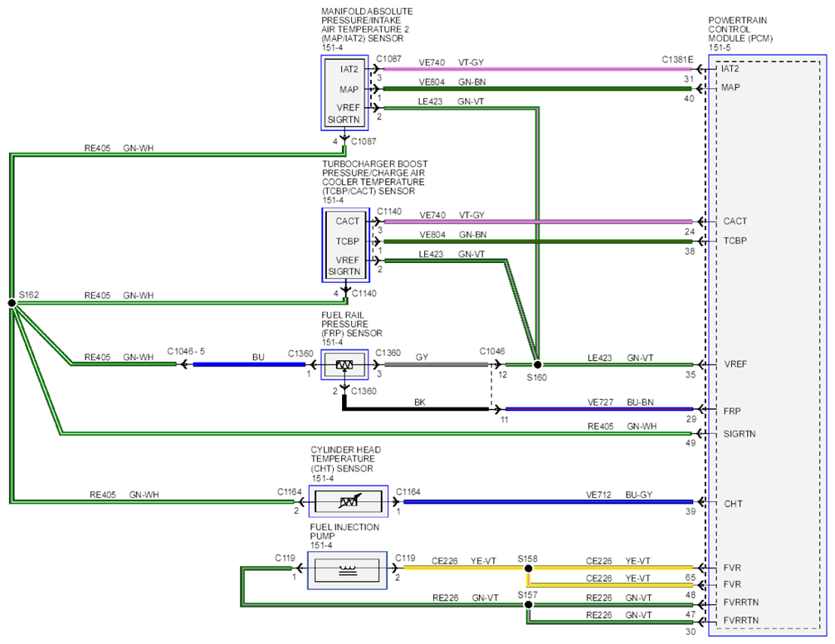Click the S162 splice node
Viewport: 835px width, 644px height.
click(12, 303)
